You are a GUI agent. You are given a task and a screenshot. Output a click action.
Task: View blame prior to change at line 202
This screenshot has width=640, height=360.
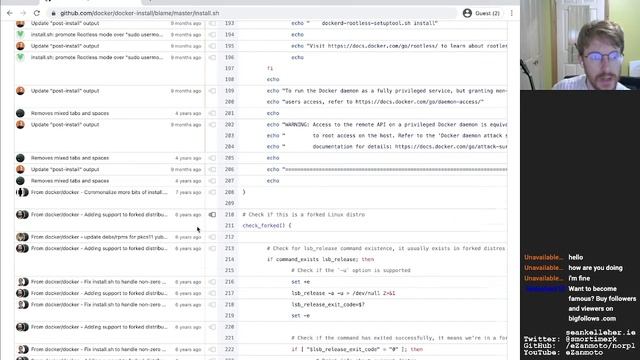tap(212, 124)
